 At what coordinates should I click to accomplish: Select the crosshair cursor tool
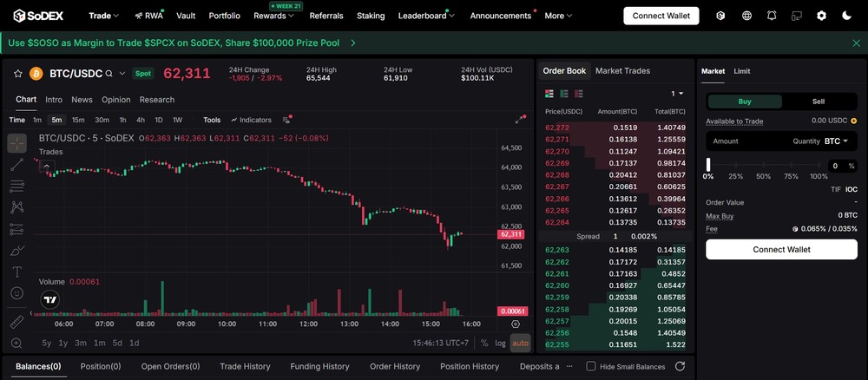(17, 144)
